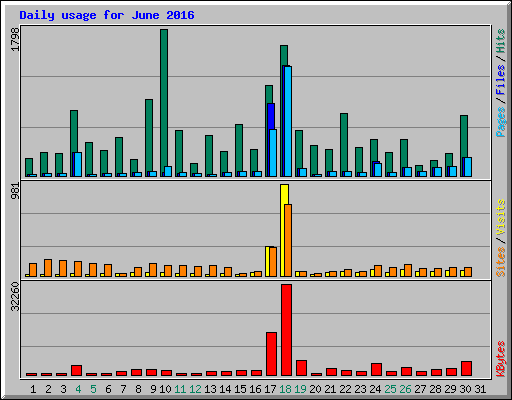
Task: Click day label 20 on the axis
Action: (315, 389)
